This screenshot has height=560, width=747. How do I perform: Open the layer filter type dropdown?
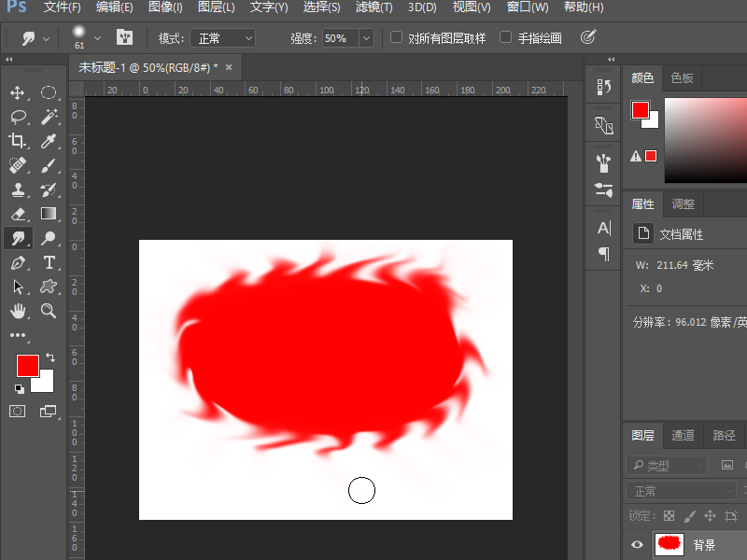click(667, 465)
